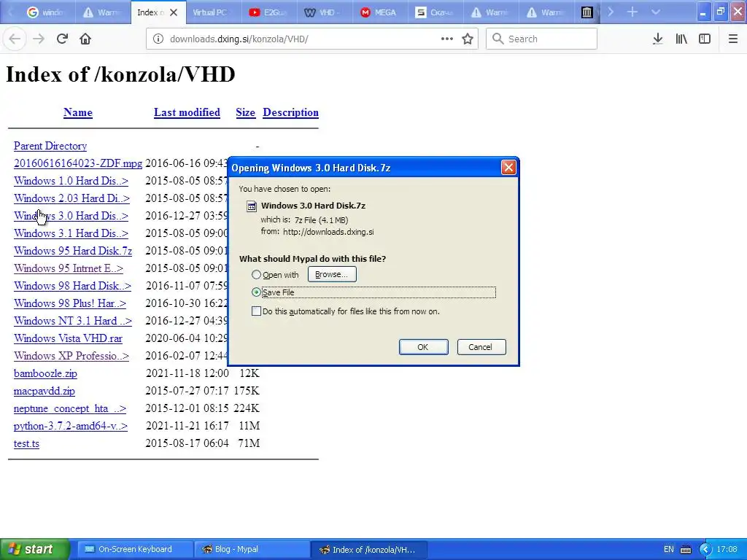The height and width of the screenshot is (560, 747).
Task: Switch to the Virtual PC tab
Action: pyautogui.click(x=214, y=12)
